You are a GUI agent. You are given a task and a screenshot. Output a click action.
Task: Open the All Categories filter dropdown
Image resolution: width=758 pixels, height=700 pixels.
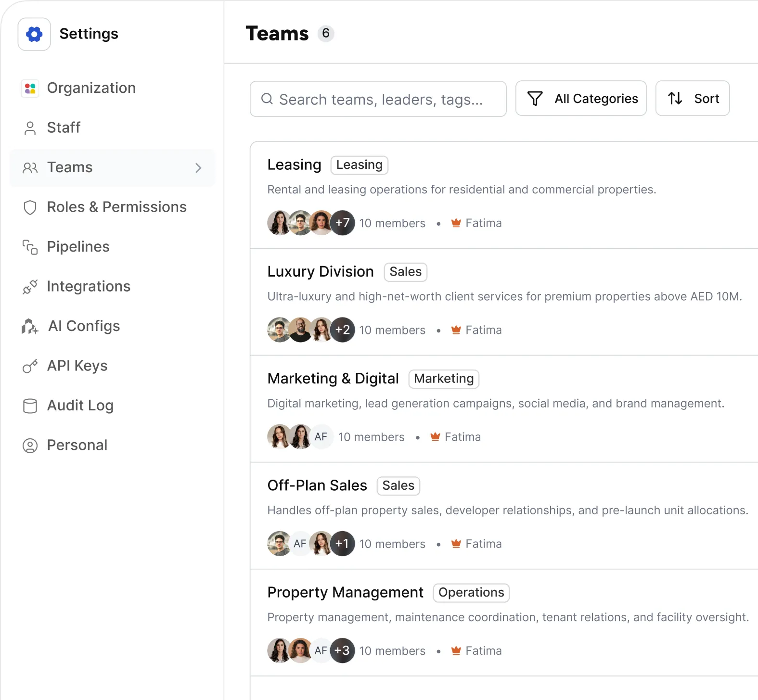click(581, 98)
